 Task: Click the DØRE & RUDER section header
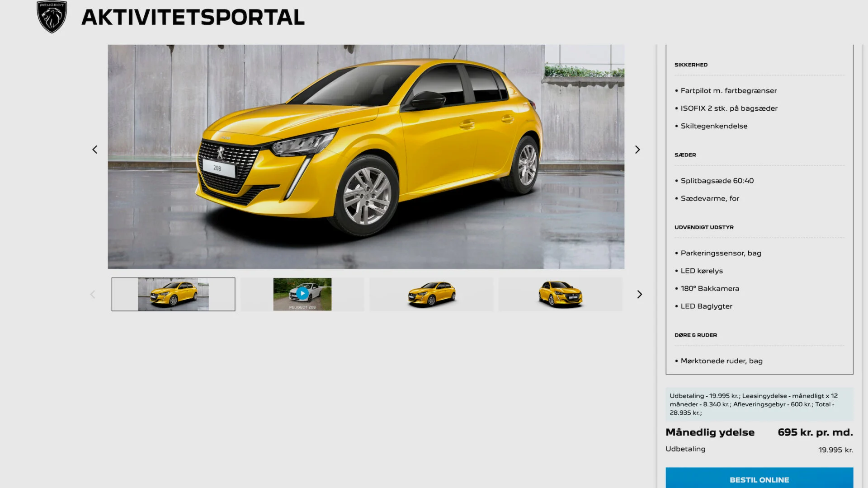tap(695, 335)
